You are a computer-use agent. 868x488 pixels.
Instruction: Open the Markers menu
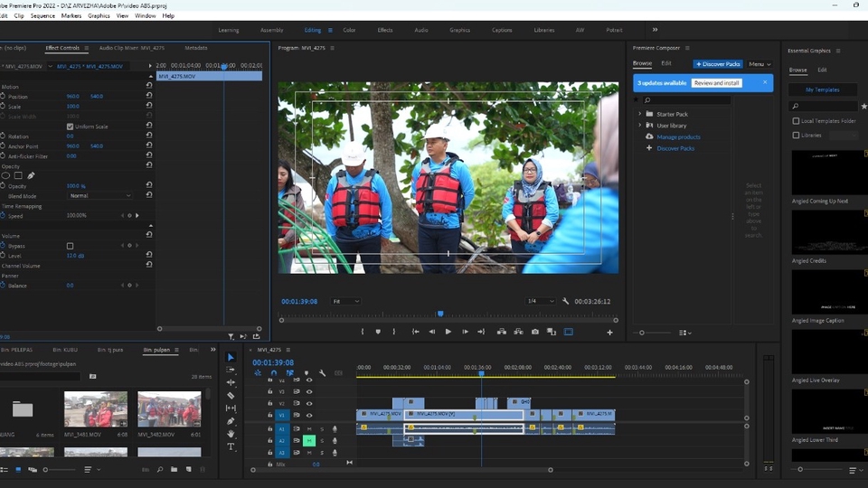[x=71, y=16]
